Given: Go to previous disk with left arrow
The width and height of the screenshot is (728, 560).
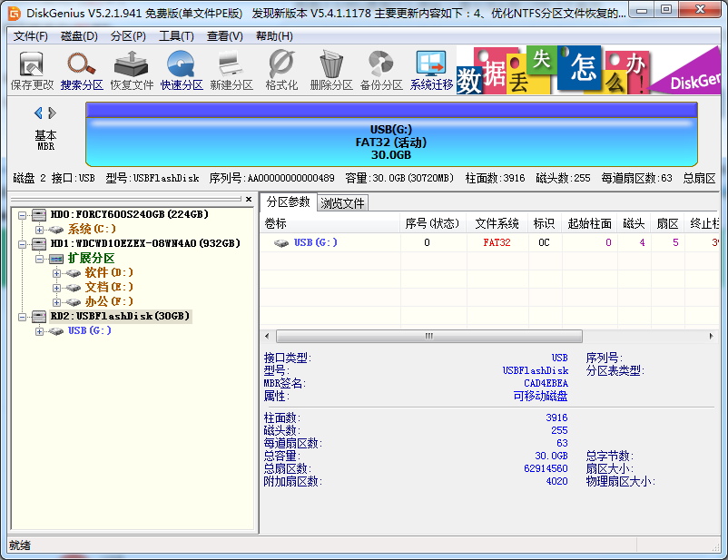Looking at the screenshot, I should (38, 113).
